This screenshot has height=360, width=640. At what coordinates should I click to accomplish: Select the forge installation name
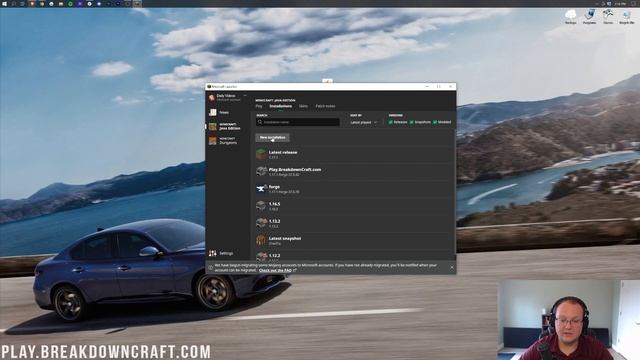tap(274, 187)
